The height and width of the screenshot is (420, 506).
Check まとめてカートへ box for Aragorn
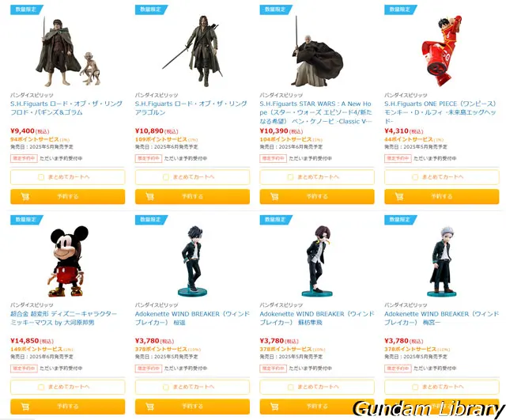pos(166,177)
